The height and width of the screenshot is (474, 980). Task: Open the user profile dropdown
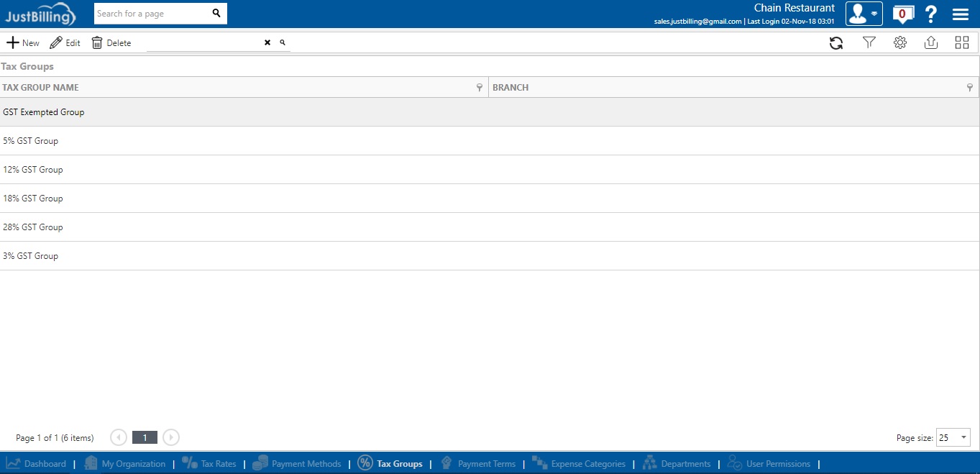click(x=864, y=14)
